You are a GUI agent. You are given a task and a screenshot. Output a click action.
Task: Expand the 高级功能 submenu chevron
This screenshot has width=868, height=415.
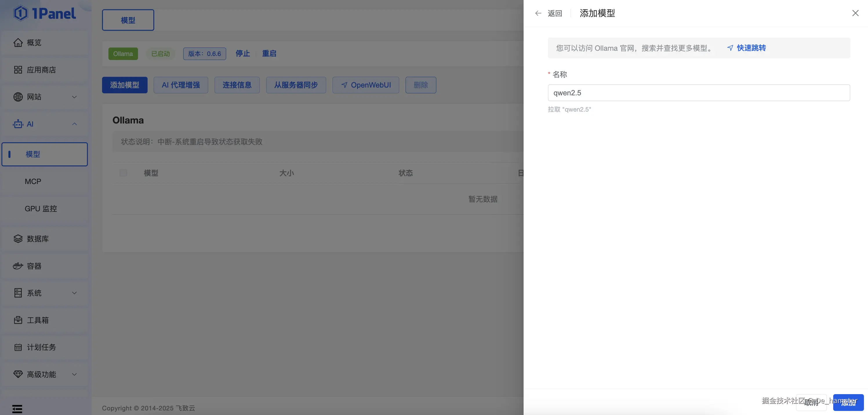(x=75, y=374)
